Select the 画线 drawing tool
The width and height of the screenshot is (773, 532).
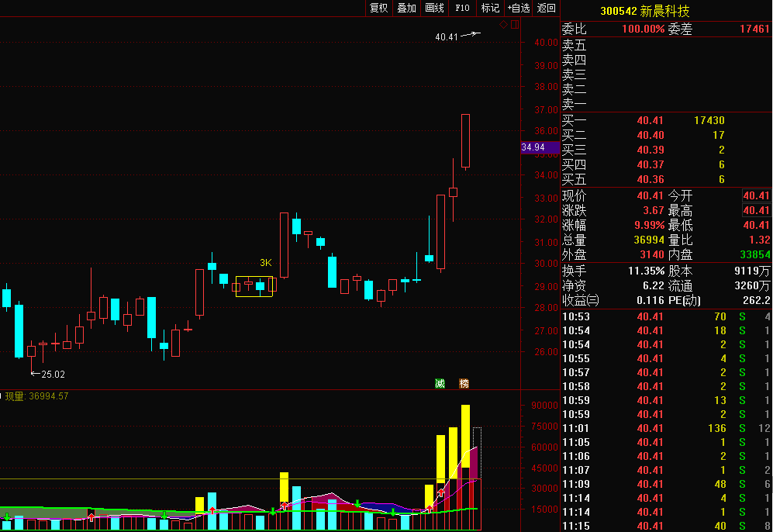coord(434,8)
